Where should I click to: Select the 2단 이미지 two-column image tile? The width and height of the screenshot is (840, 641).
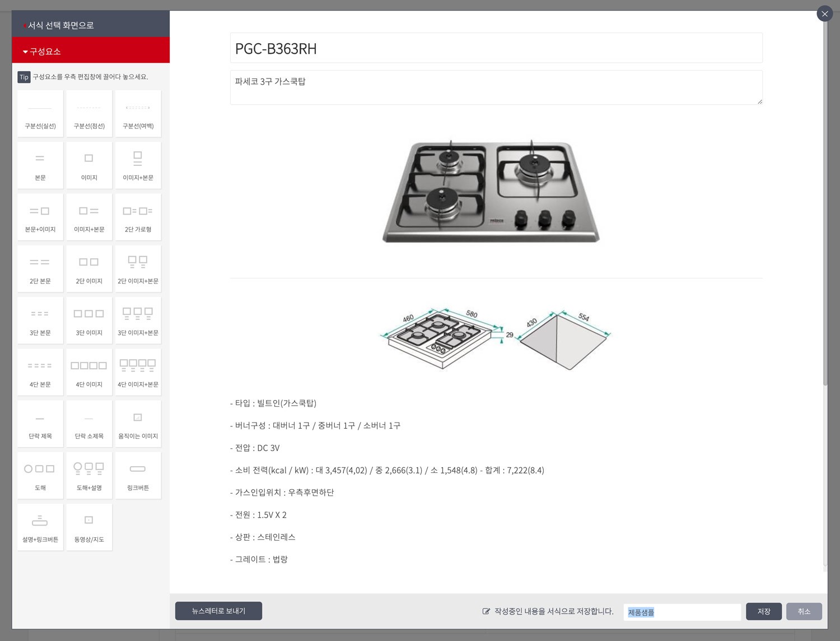pos(89,269)
